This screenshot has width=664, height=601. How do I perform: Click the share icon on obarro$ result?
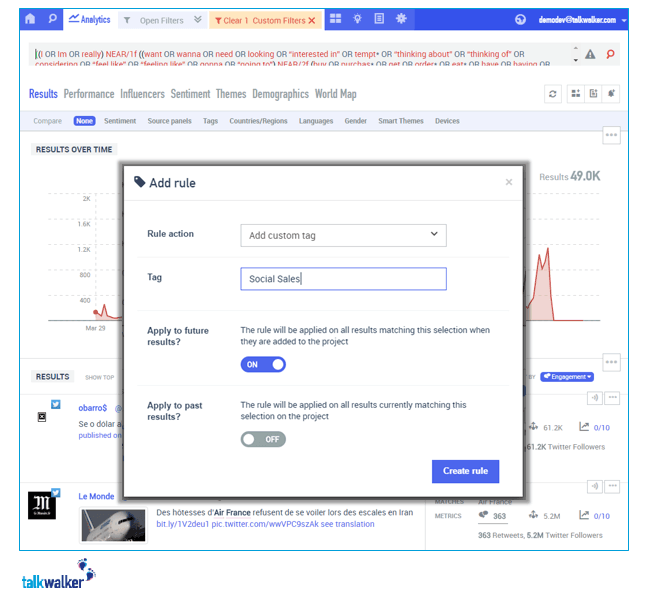(x=595, y=398)
